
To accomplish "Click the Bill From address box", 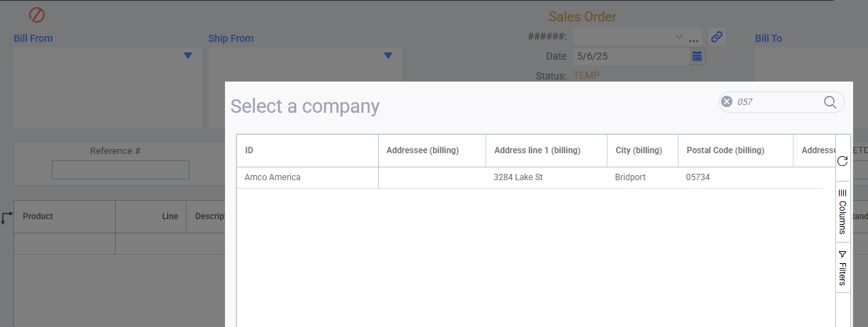I will [107, 88].
